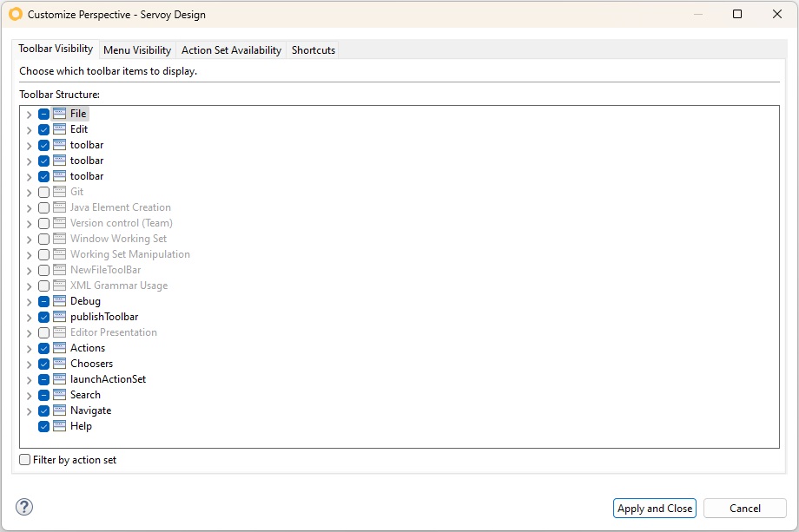Select the Help toolbar tree item
The height and width of the screenshot is (532, 799).
[x=81, y=426]
